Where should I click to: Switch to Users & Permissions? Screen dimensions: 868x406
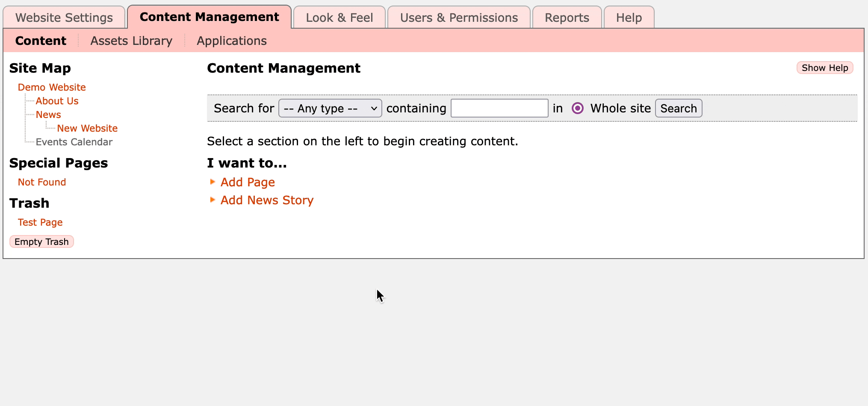pyautogui.click(x=458, y=17)
